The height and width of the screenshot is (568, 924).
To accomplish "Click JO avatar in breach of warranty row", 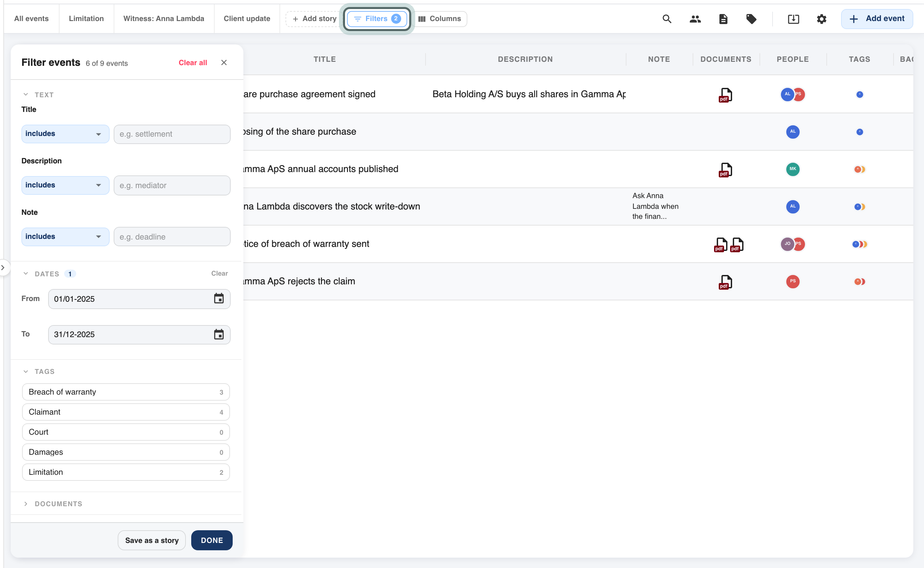I will point(787,244).
